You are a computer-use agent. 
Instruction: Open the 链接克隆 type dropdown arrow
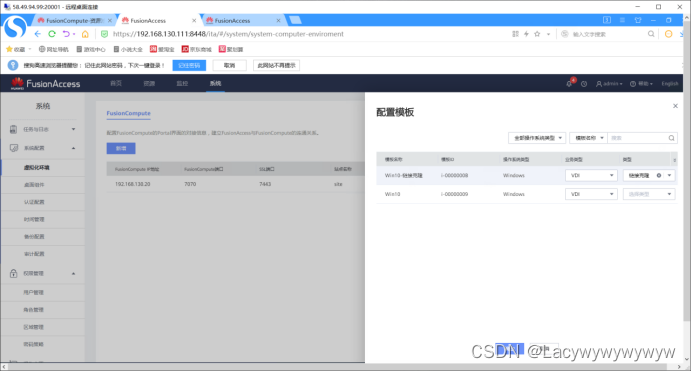coord(669,175)
